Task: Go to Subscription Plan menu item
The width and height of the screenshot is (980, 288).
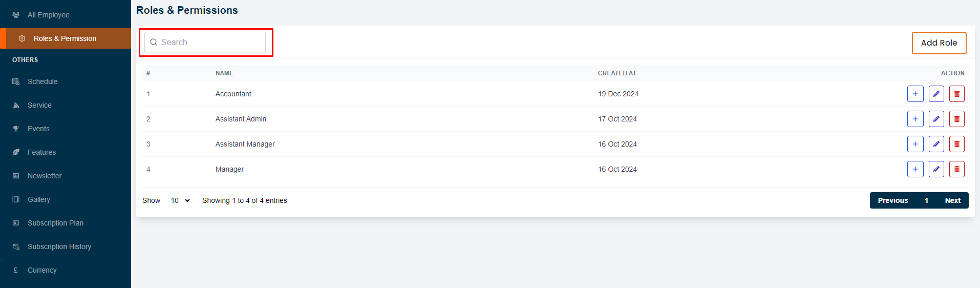Action: [55, 223]
